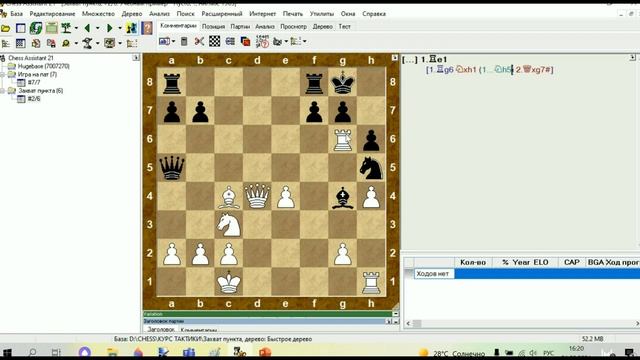The width and height of the screenshot is (640, 360).
Task: Go back with the green left arrow
Action: click(x=87, y=28)
